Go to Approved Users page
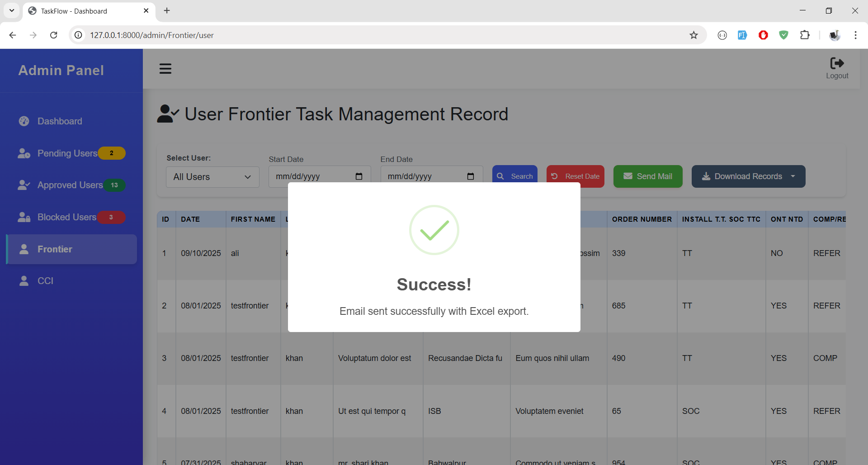Viewport: 868px width, 465px height. point(70,185)
